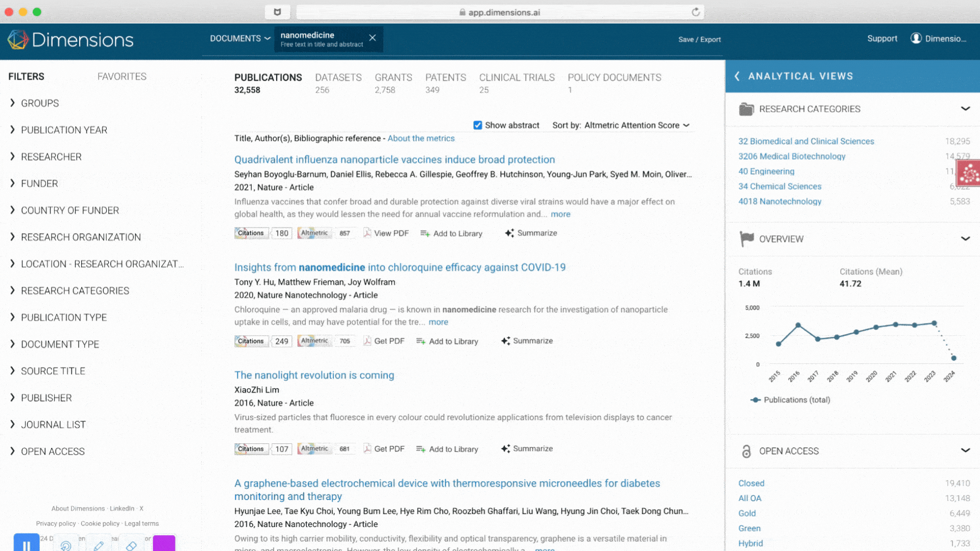Switch to the Favorites tab

(x=121, y=77)
